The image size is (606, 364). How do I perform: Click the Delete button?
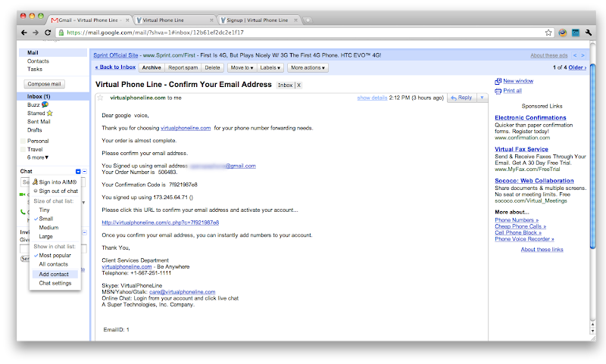212,68
